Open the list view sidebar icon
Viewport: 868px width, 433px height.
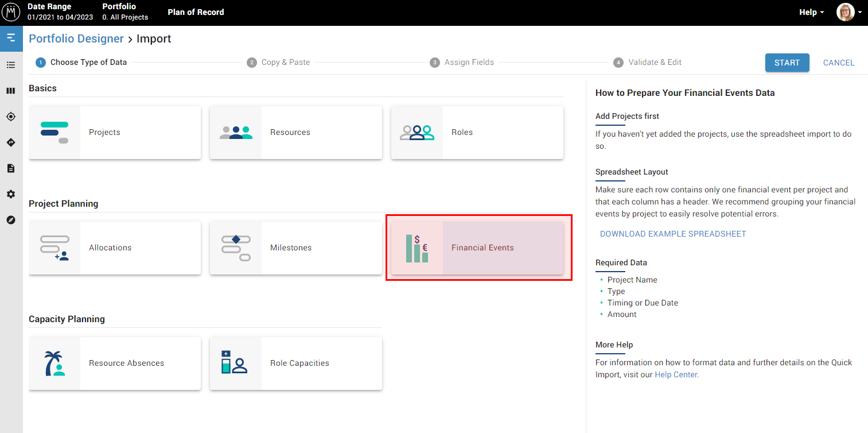(x=11, y=65)
